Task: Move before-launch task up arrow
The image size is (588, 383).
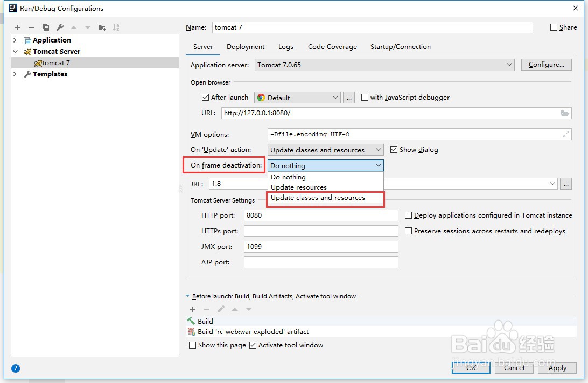Action: pos(235,309)
